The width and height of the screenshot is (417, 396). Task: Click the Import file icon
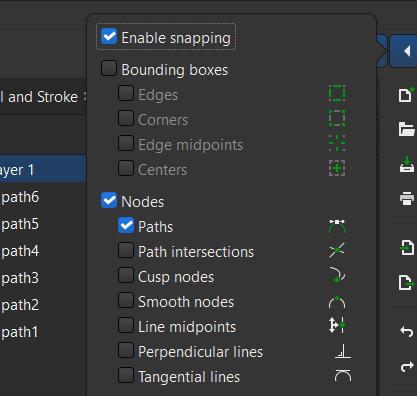(407, 248)
